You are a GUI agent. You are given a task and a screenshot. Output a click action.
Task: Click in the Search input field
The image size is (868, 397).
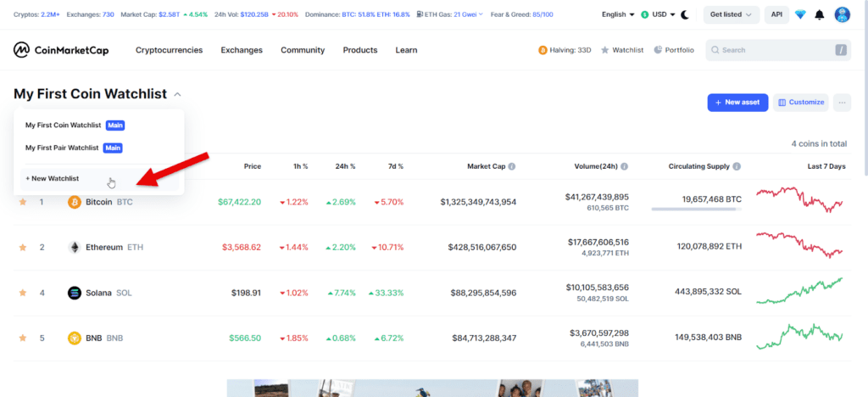pyautogui.click(x=778, y=50)
